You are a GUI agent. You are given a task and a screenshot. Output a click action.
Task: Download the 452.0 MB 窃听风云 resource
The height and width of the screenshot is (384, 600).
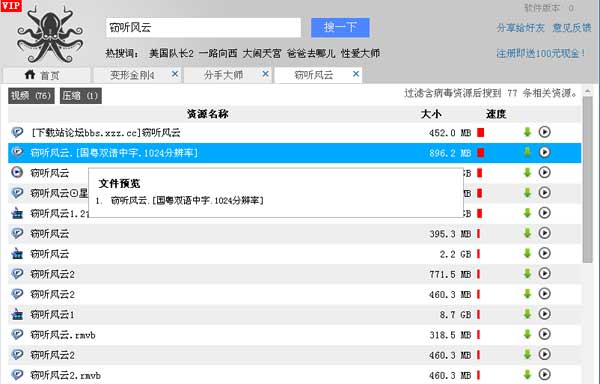pyautogui.click(x=527, y=132)
